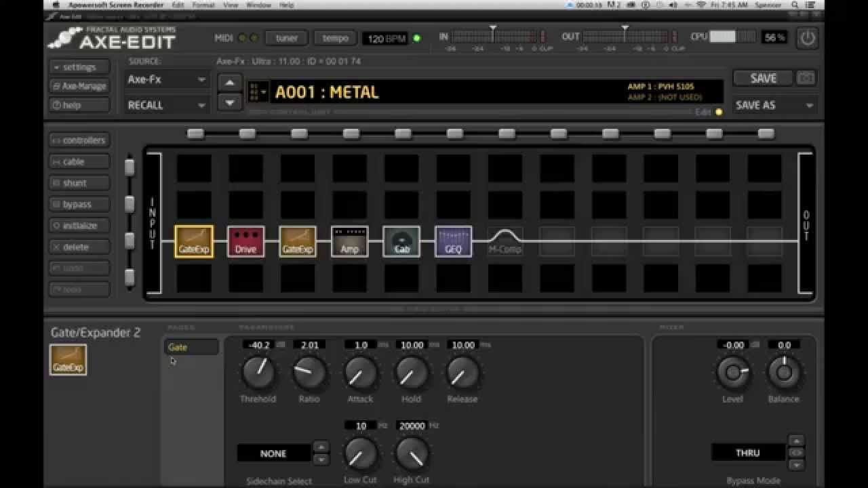The width and height of the screenshot is (868, 488).
Task: Initialize the selected block
Action: click(79, 226)
